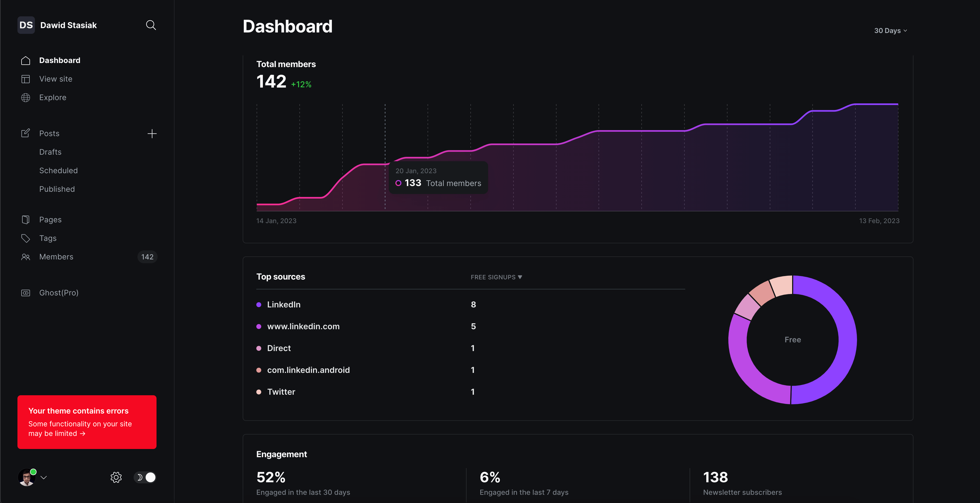Click the 13 Feb, 2023 axis label

pos(879,221)
